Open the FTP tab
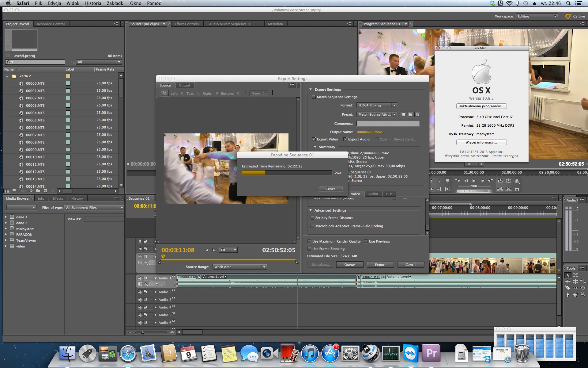 pyautogui.click(x=389, y=194)
